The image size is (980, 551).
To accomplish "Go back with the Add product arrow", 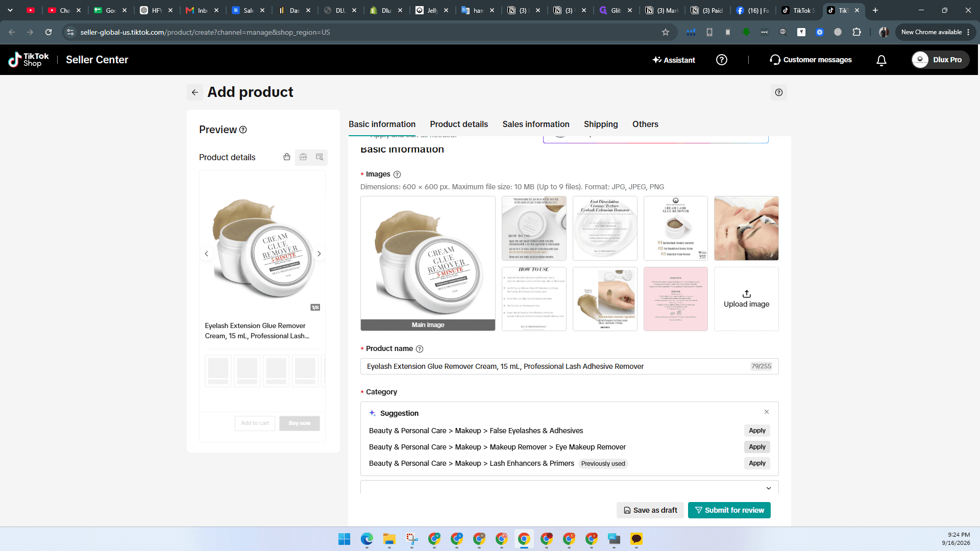I will click(x=194, y=92).
